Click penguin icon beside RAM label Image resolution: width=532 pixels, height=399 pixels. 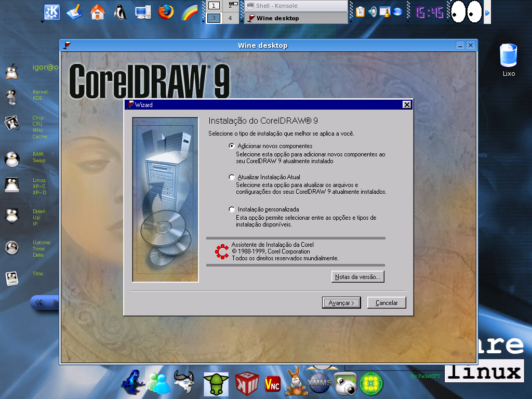point(12,159)
